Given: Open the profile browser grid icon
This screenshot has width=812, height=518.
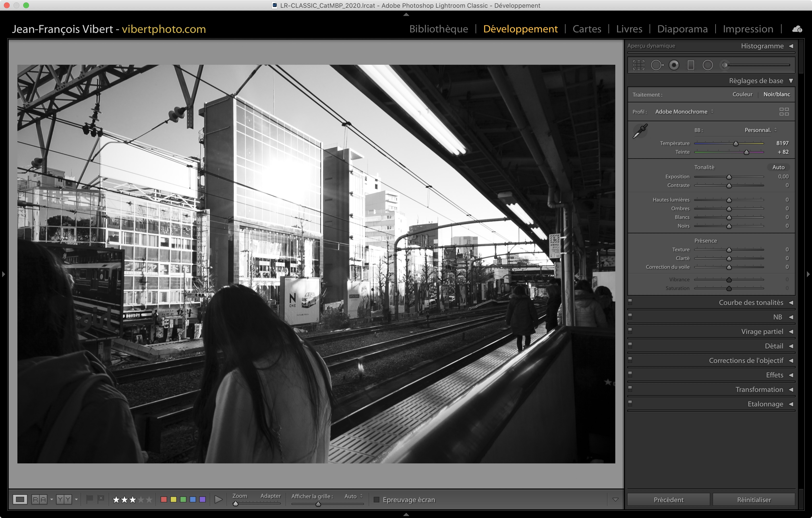Looking at the screenshot, I should (x=784, y=112).
